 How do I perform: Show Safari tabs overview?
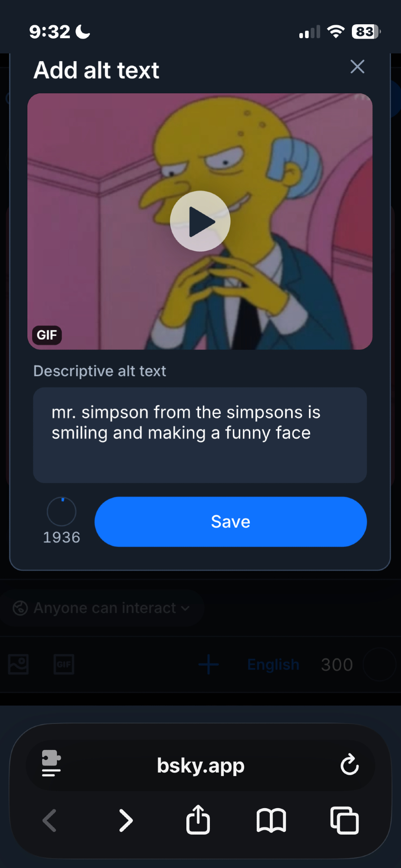click(345, 821)
